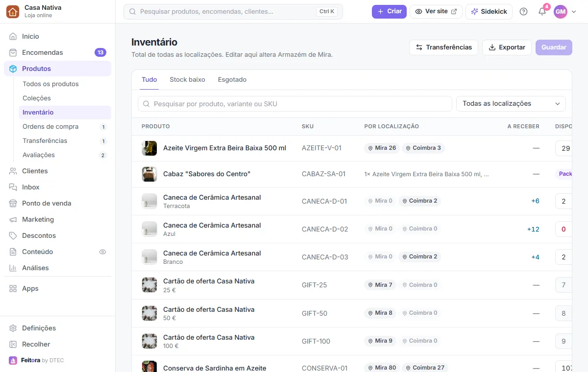
Task: Click the AZEITE-V-01 SKU cell
Action: pos(321,148)
